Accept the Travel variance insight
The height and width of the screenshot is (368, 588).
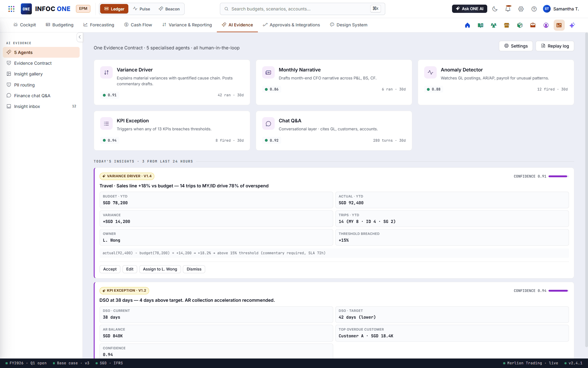pyautogui.click(x=110, y=269)
